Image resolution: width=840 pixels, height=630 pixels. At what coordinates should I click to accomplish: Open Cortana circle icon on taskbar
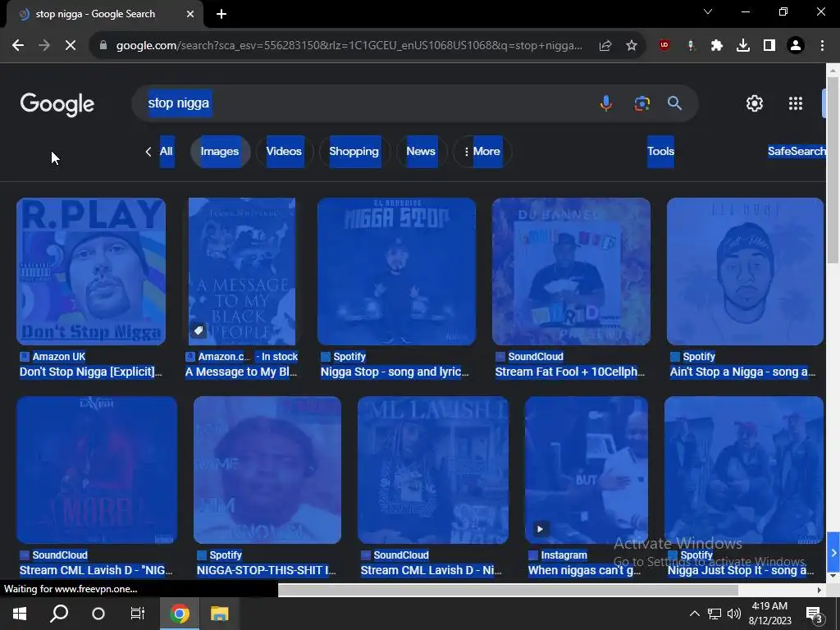(98, 614)
